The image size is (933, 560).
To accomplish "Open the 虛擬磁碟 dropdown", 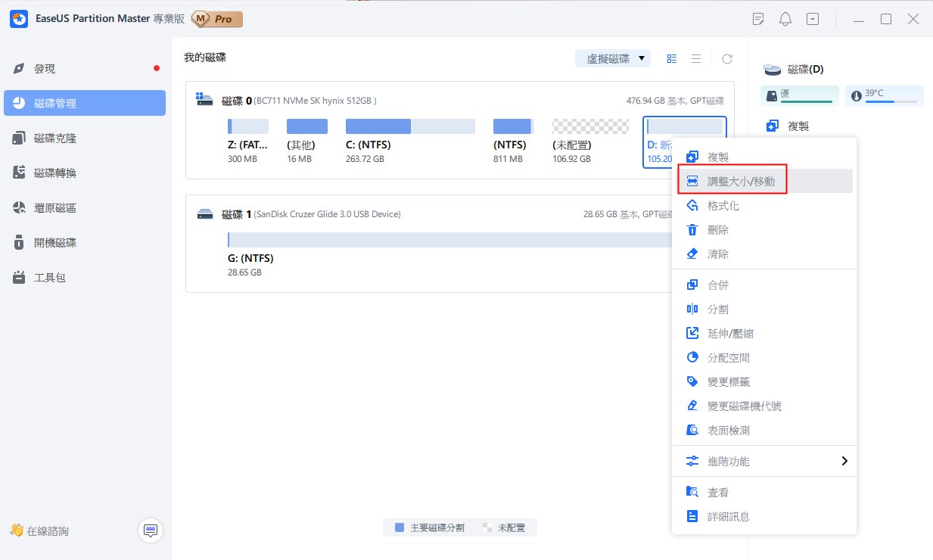I will (x=612, y=59).
